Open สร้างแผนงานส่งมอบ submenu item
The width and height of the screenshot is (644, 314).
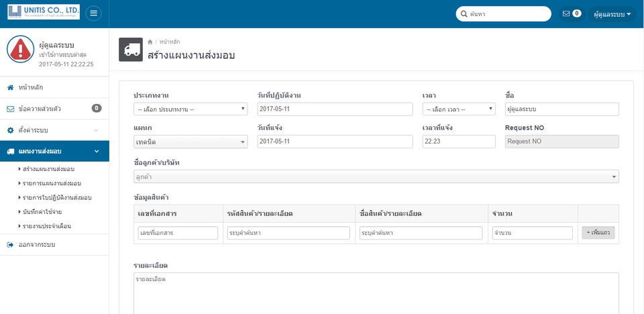click(x=48, y=169)
